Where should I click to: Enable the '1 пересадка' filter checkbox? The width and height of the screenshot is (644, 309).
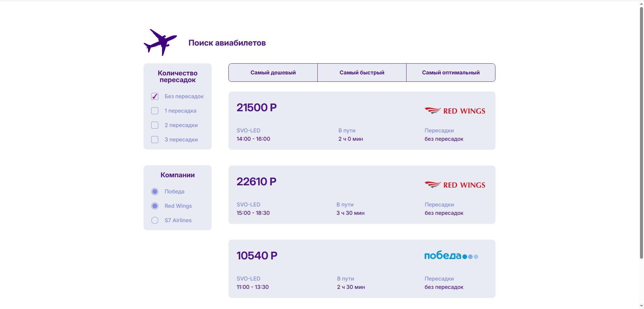tap(155, 111)
